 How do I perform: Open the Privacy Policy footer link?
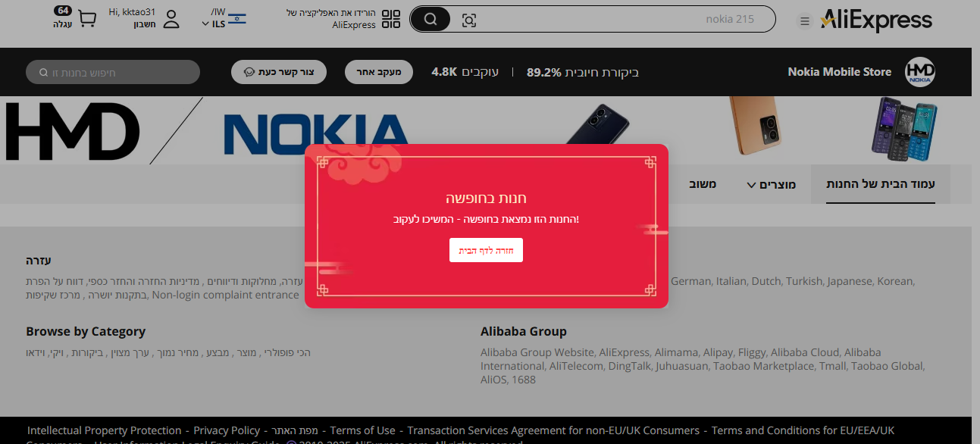pyautogui.click(x=226, y=430)
